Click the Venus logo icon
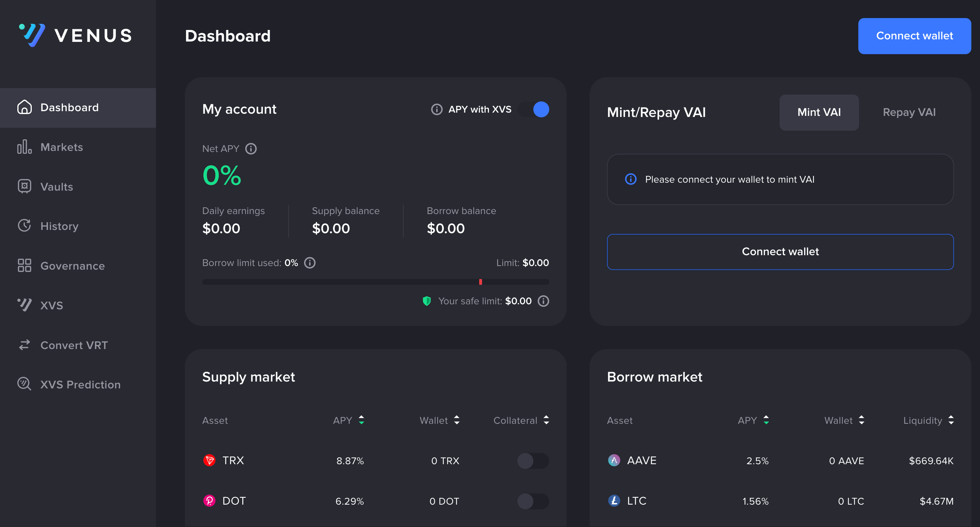The width and height of the screenshot is (980, 527). click(32, 35)
